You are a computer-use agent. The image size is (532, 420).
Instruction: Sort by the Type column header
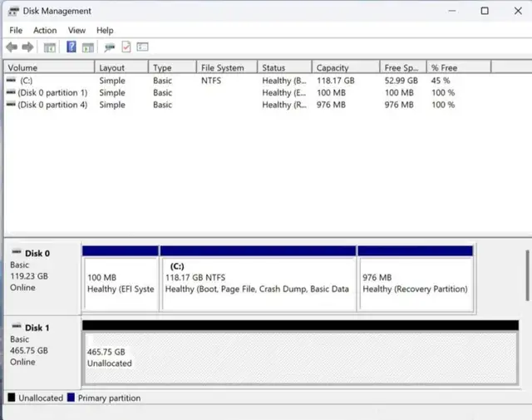(x=172, y=67)
